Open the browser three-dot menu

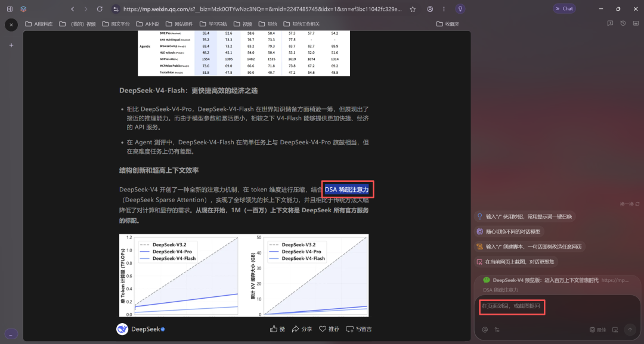(x=444, y=9)
